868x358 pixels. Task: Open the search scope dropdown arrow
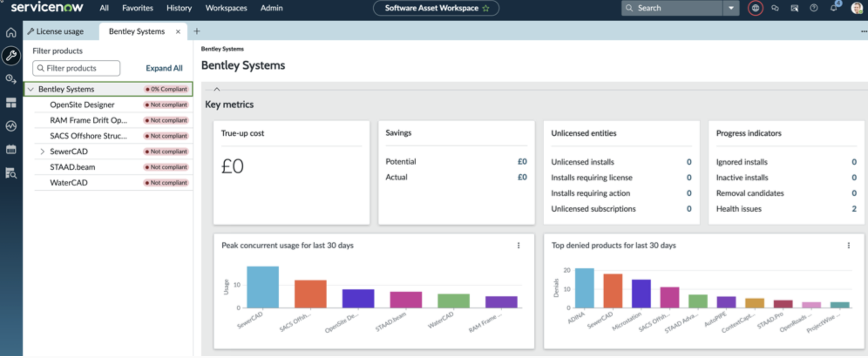tap(731, 8)
